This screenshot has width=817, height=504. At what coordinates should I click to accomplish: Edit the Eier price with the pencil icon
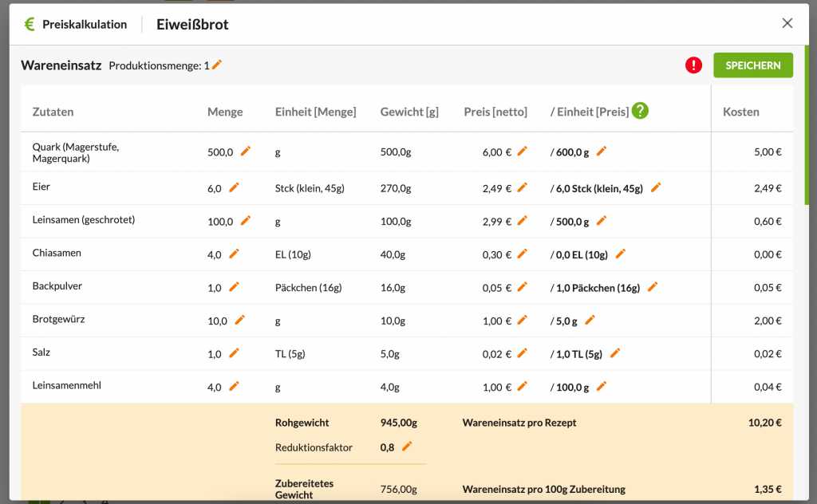point(523,187)
